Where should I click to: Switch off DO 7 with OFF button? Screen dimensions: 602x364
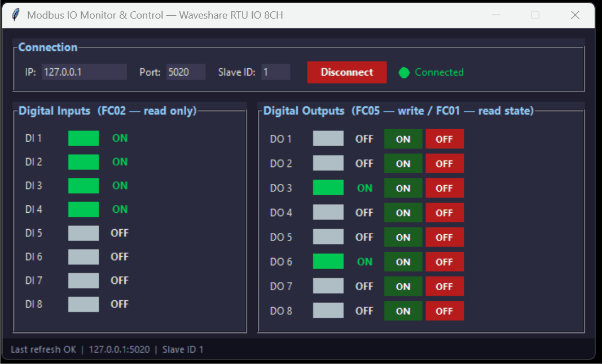tap(444, 287)
